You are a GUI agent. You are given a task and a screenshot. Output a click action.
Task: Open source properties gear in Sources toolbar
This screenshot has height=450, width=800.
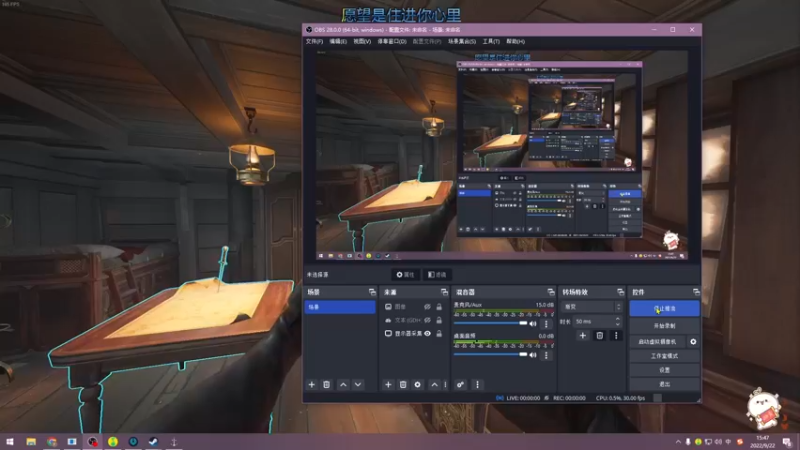[418, 385]
